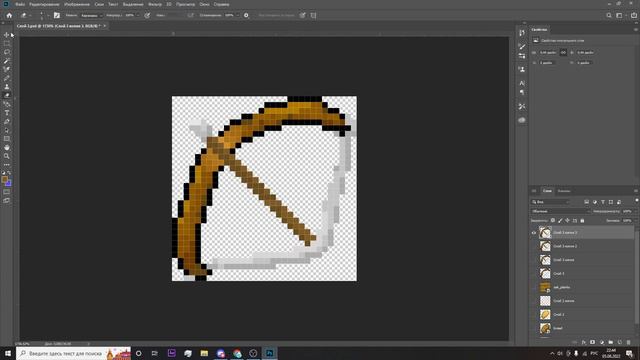Open brush settings panel icon in options bar
Screen dimensions: 640x360
point(57,16)
